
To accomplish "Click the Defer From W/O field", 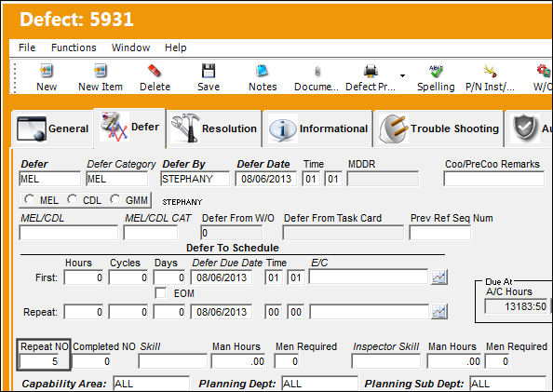I will (232, 233).
